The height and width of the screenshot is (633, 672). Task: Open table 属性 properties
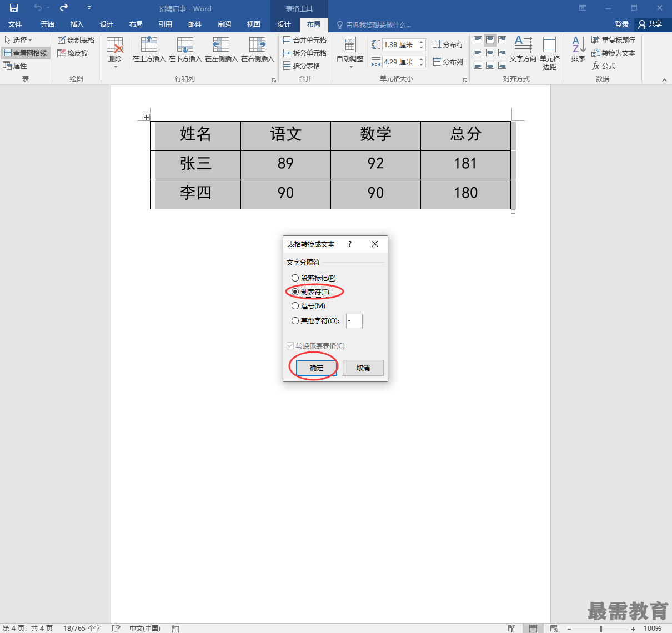coord(15,66)
